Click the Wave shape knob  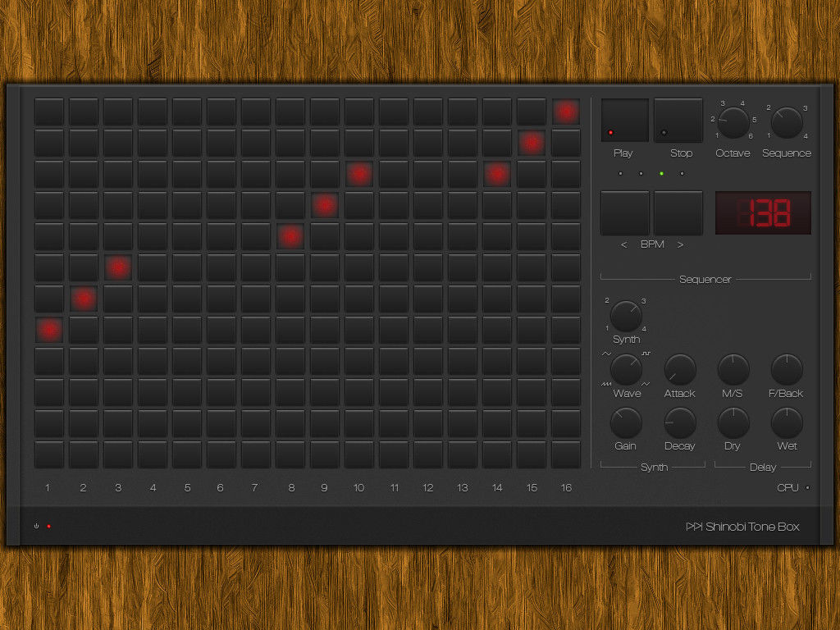pos(626,369)
